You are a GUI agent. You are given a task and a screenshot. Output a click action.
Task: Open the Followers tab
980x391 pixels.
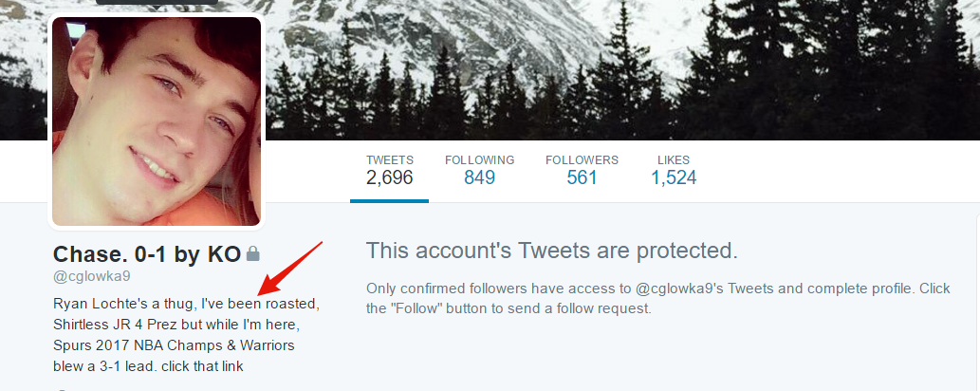click(x=582, y=170)
